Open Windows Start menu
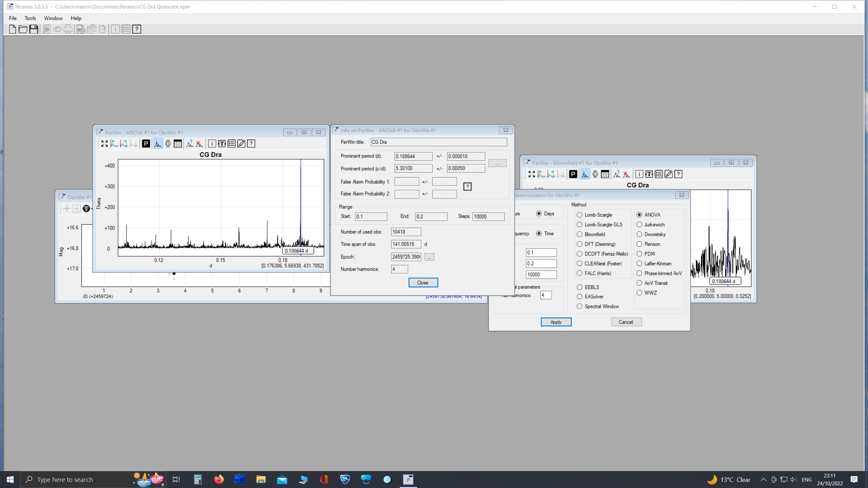 (10, 480)
